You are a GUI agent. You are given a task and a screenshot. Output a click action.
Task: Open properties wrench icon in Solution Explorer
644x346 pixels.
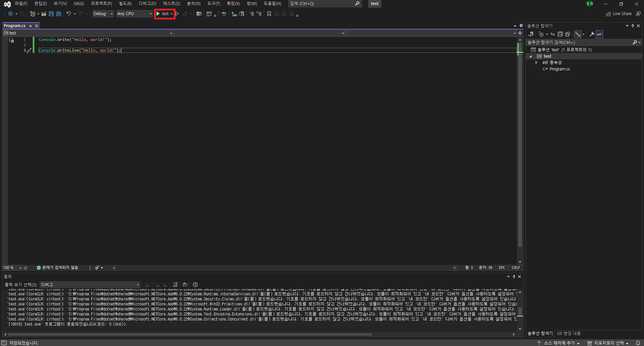592,34
